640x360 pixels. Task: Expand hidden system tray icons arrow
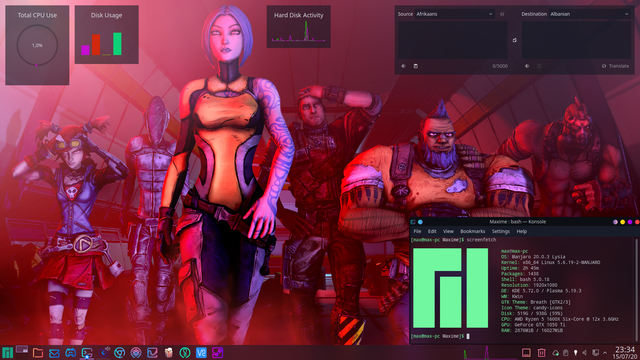(x=605, y=353)
